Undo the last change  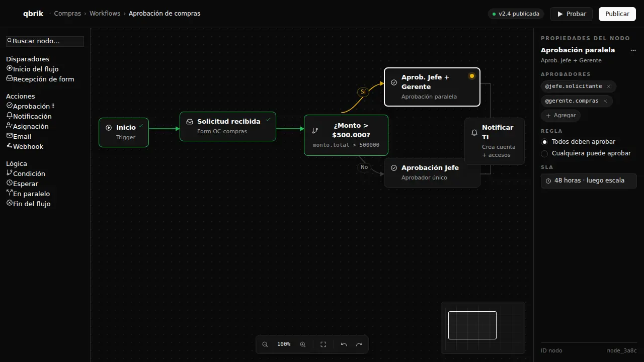[x=344, y=344]
